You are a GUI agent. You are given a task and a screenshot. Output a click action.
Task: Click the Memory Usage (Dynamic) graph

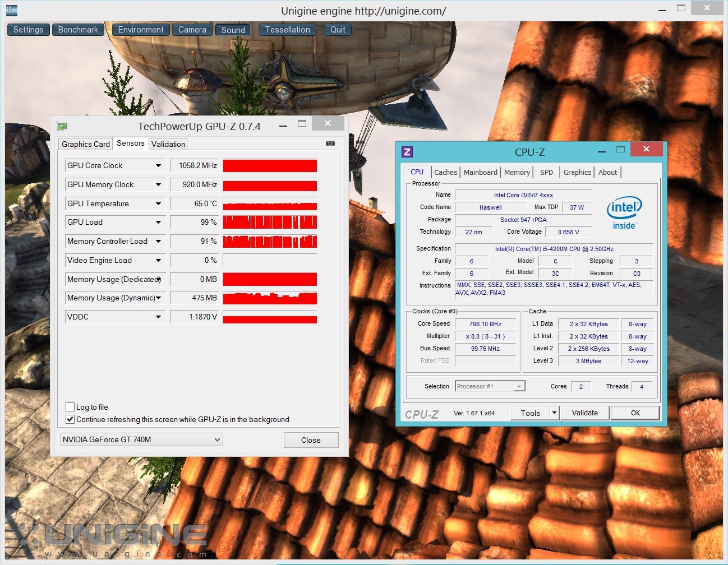click(270, 298)
